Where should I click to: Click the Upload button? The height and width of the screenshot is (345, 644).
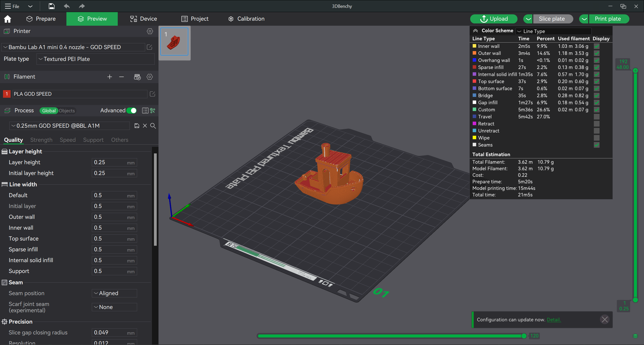494,19
